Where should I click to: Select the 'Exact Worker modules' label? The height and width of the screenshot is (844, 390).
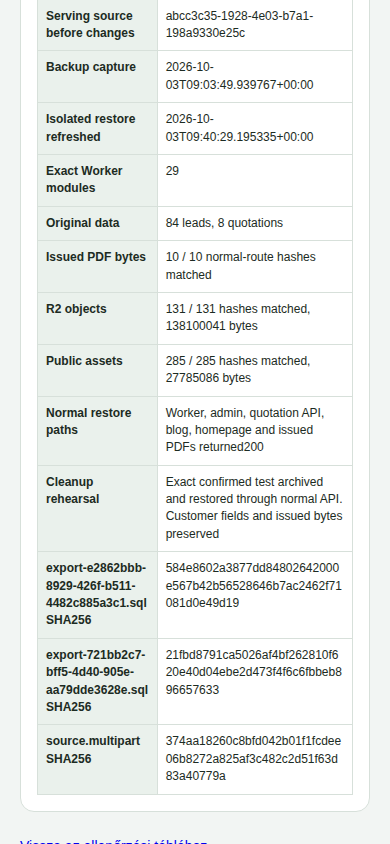point(84,179)
